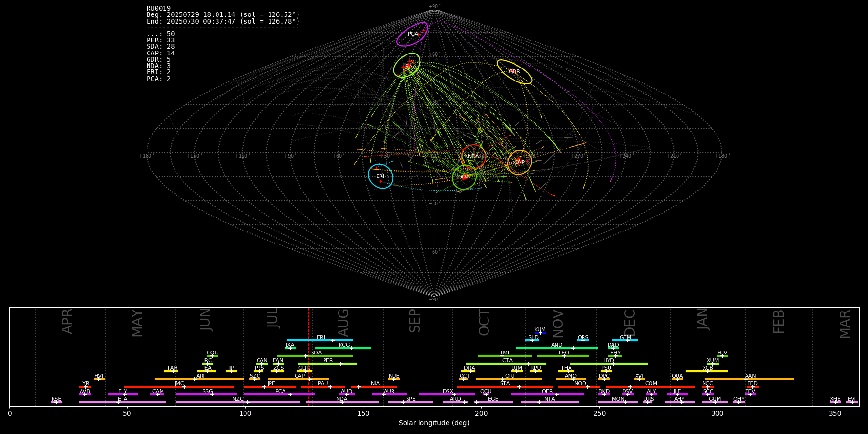The height and width of the screenshot is (434, 868).
Task: Click the NTA shower bar in timeline
Action: tap(550, 402)
